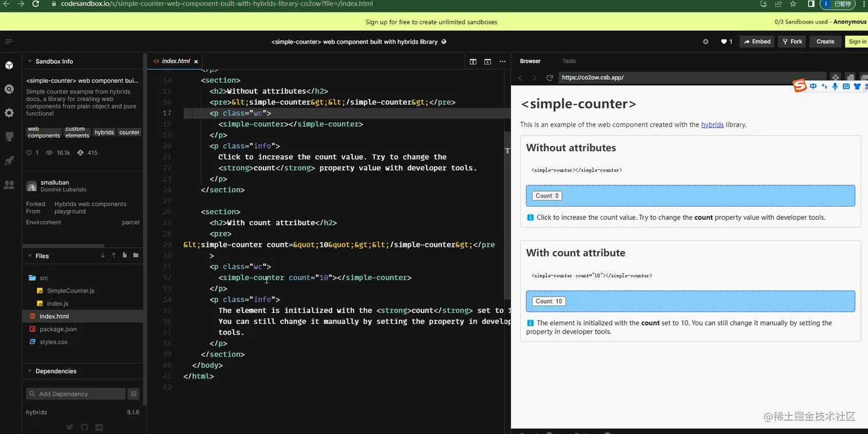Click the privacy status icon beside title

[x=444, y=41]
